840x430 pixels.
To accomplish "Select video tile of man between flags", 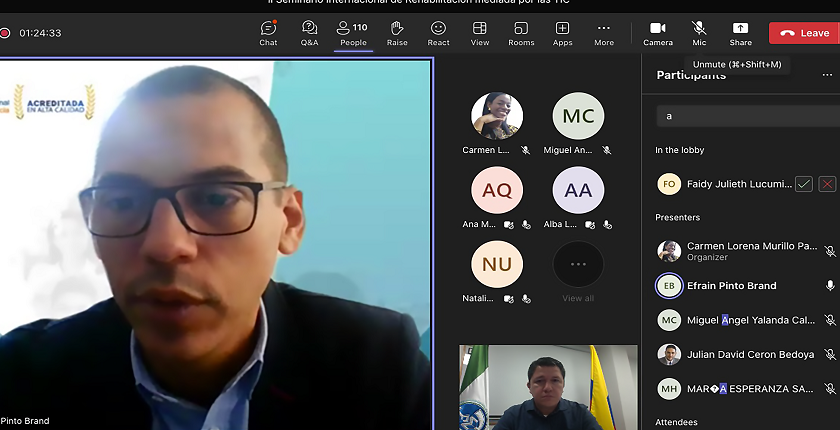I will coord(548,387).
